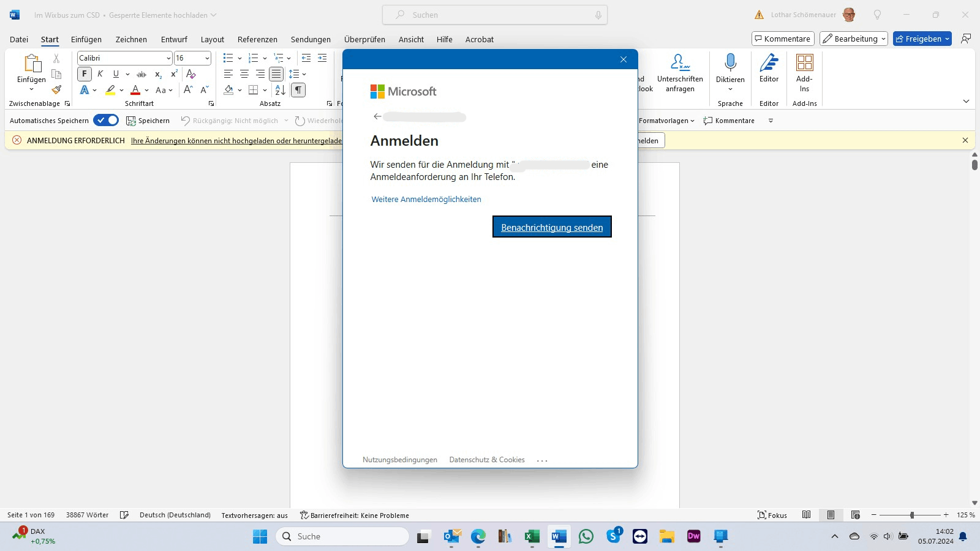Apply strikethrough formatting

141,74
